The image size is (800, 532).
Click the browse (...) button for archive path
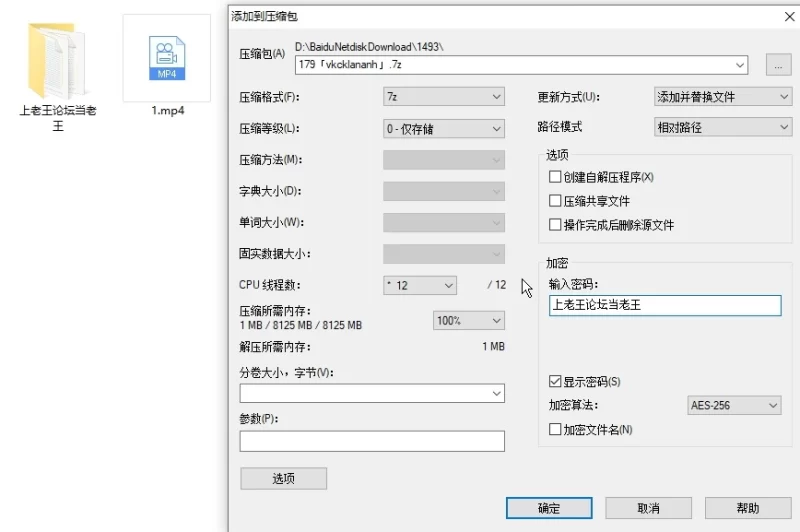point(778,65)
